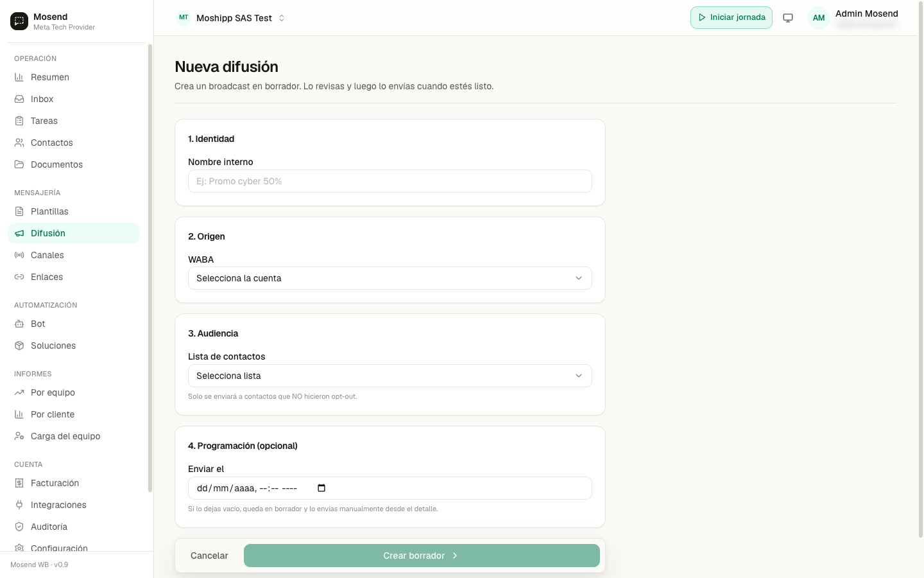The height and width of the screenshot is (578, 924).
Task: Open the Soluciones page
Action: [73, 346]
